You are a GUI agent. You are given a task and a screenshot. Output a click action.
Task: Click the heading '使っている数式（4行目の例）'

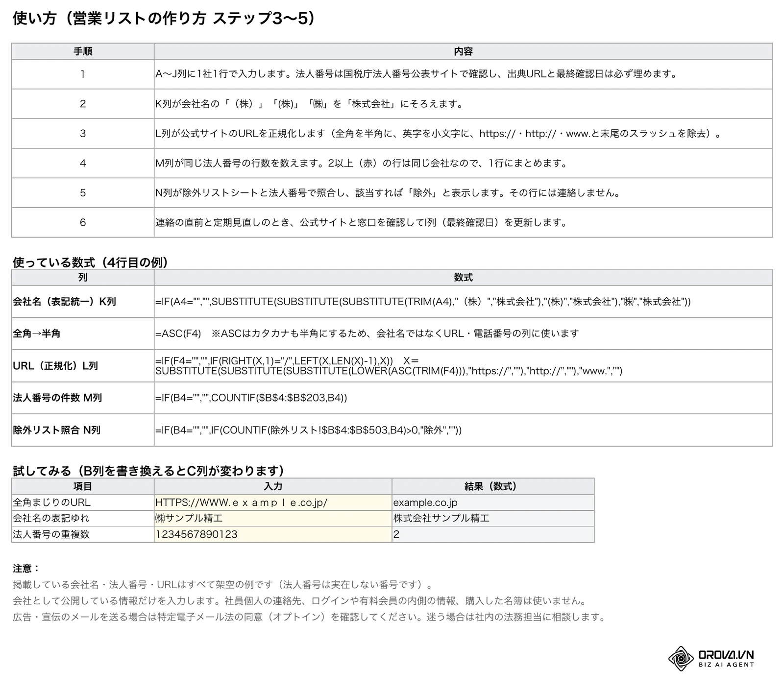pos(91,262)
